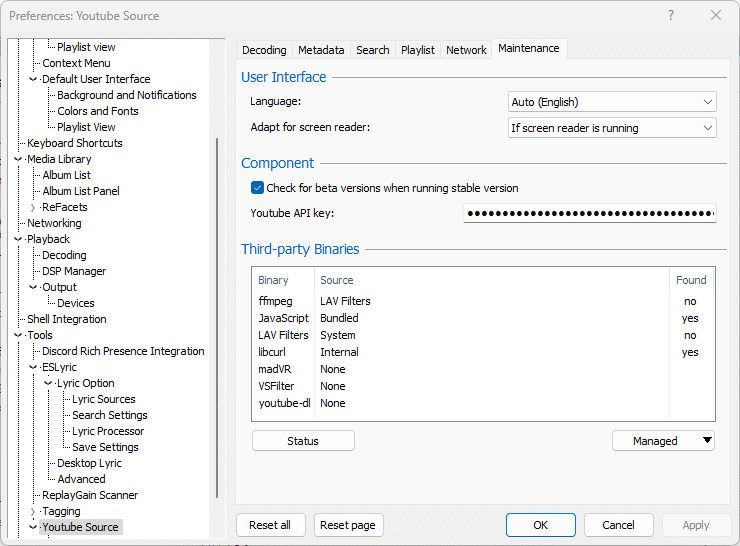
Task: Select the Search tab
Action: 372,50
